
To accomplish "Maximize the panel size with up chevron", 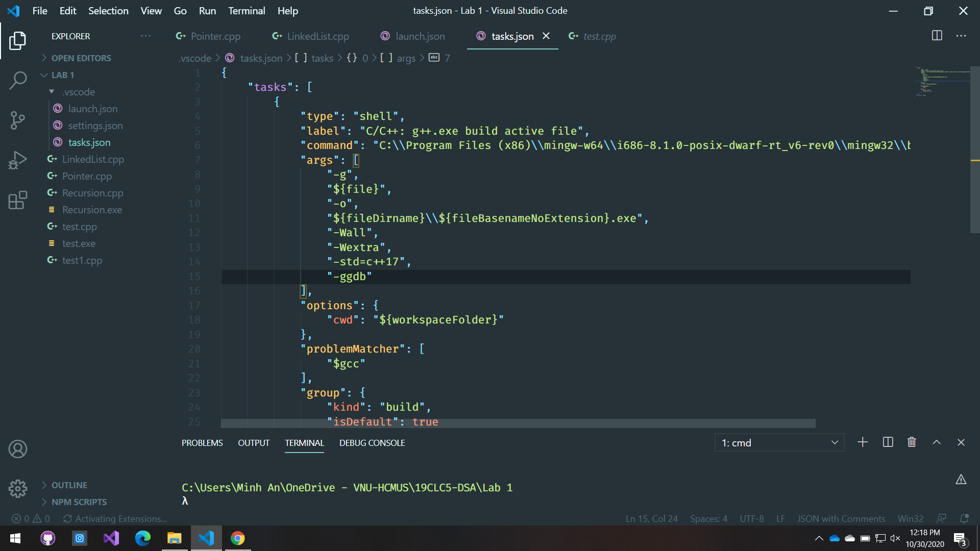I will coord(937,442).
